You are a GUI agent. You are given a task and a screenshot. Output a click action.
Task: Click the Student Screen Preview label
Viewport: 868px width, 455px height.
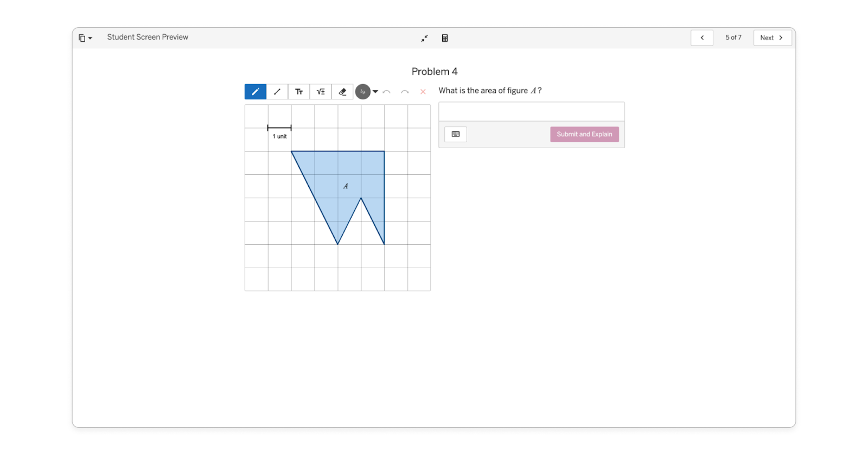click(x=147, y=37)
